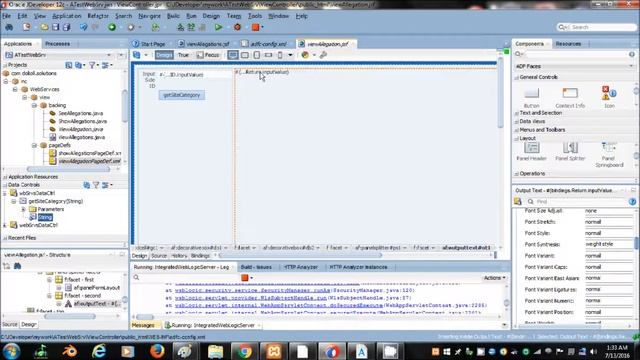Click the Save icon in toolbar
The image size is (640, 360).
tap(56, 27)
